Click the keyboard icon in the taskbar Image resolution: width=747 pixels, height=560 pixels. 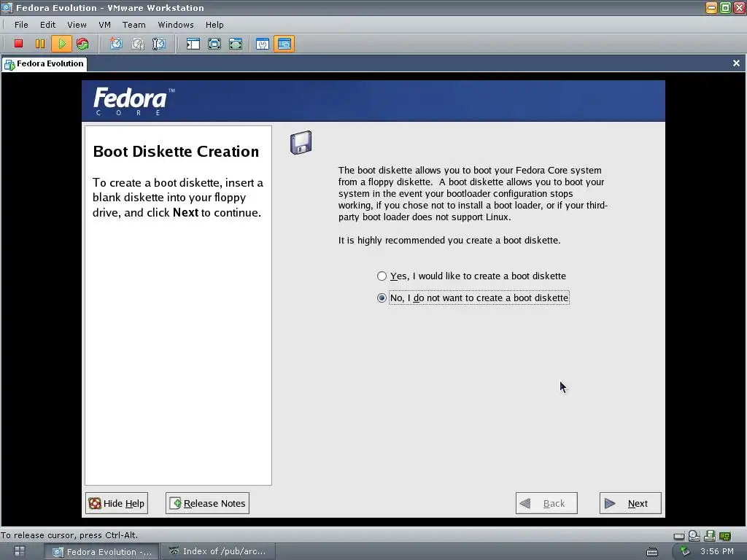pyautogui.click(x=651, y=551)
